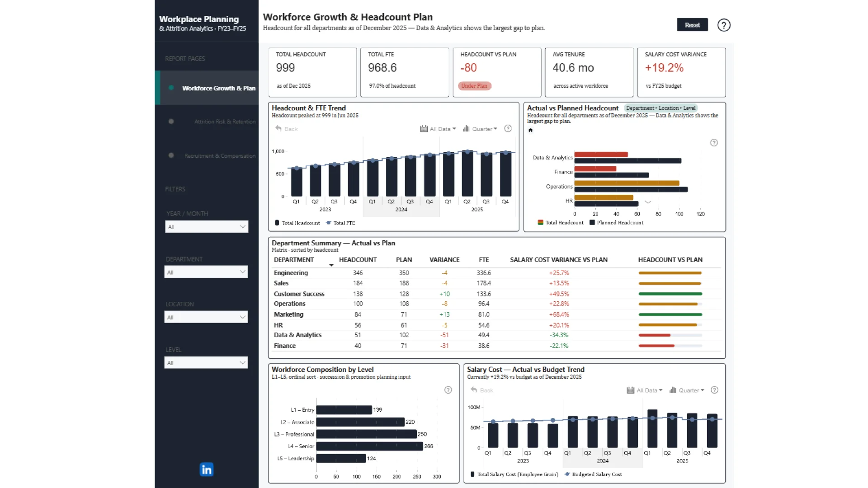Open All Data dropdown in Headcount & FTE Trend

click(x=438, y=129)
